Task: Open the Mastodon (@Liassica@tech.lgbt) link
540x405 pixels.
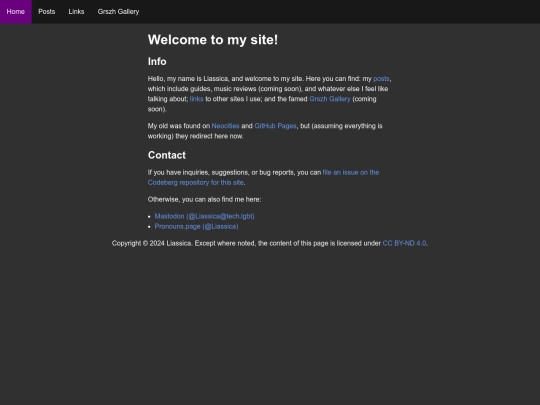Action: (205, 216)
